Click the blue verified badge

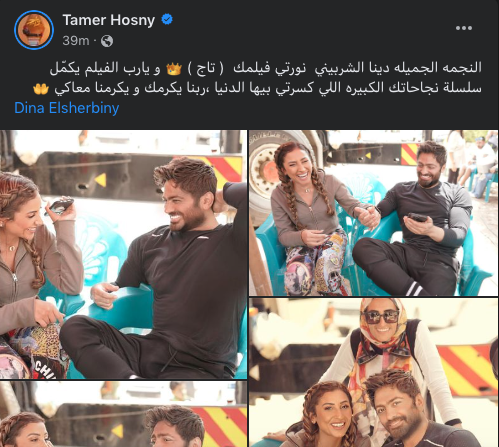[x=167, y=19]
